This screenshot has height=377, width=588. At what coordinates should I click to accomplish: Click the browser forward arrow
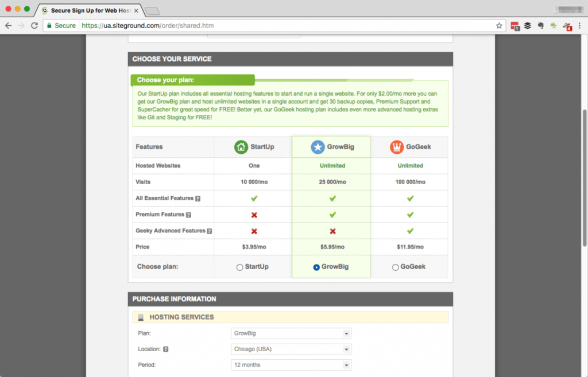[21, 25]
